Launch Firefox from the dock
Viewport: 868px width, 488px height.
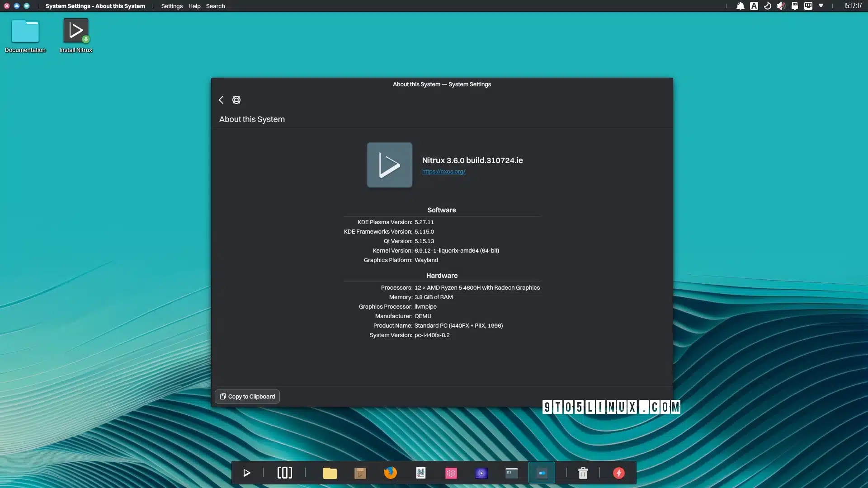[390, 473]
